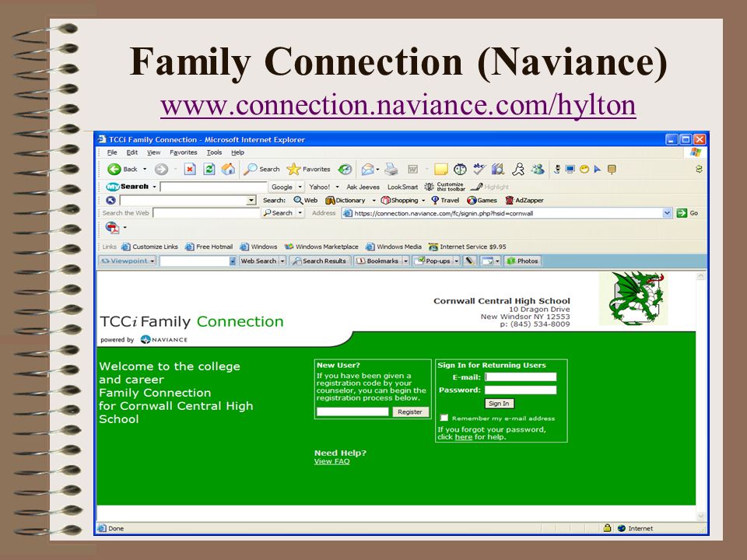
Task: Open the Yahoo! dropdown arrow
Action: [x=337, y=187]
